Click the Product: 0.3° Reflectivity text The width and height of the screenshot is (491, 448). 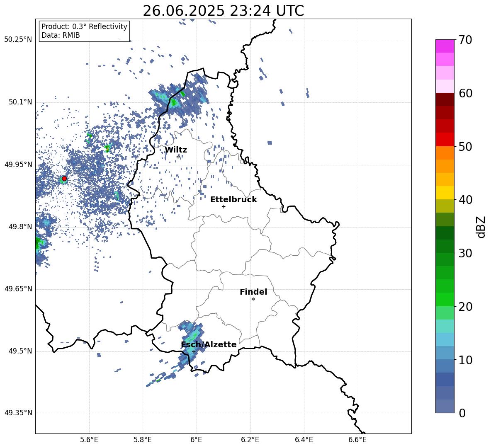(84, 27)
